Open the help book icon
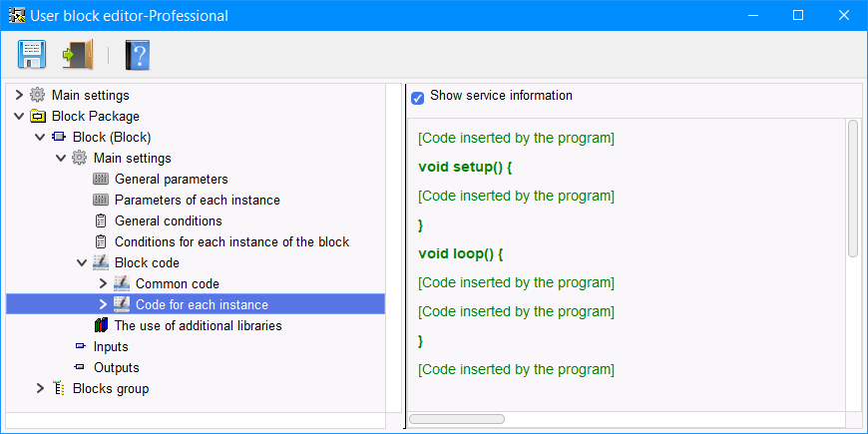The image size is (868, 434). click(x=137, y=54)
